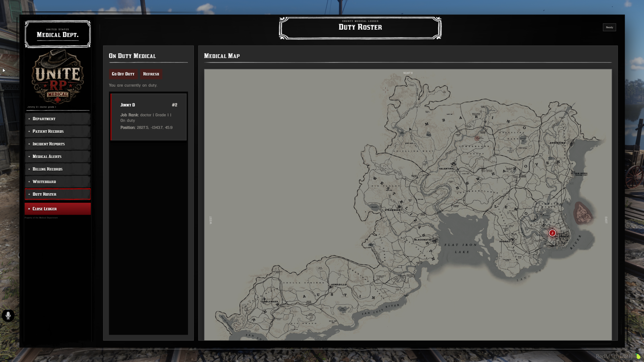Select the red J player marker on map
Viewport: 644px width, 362px height.
(552, 233)
